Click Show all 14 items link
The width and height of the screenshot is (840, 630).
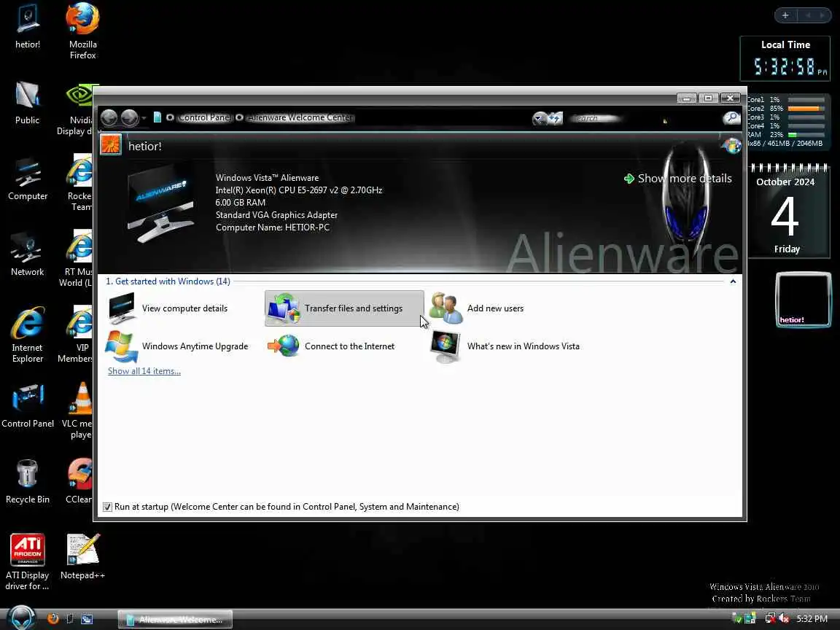point(144,370)
